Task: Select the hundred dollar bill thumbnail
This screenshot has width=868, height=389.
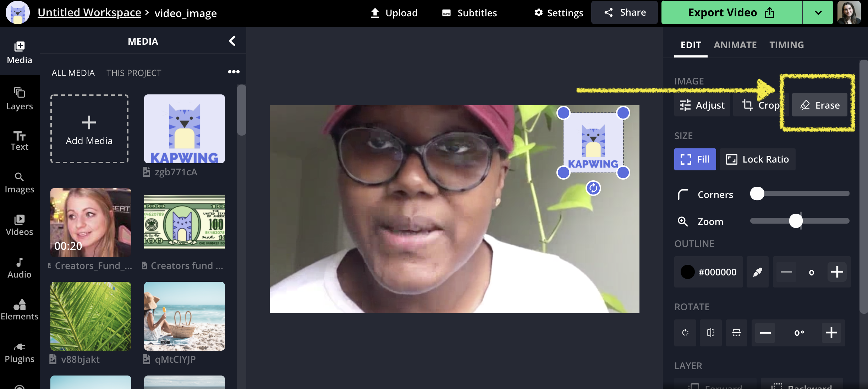Action: tap(185, 222)
